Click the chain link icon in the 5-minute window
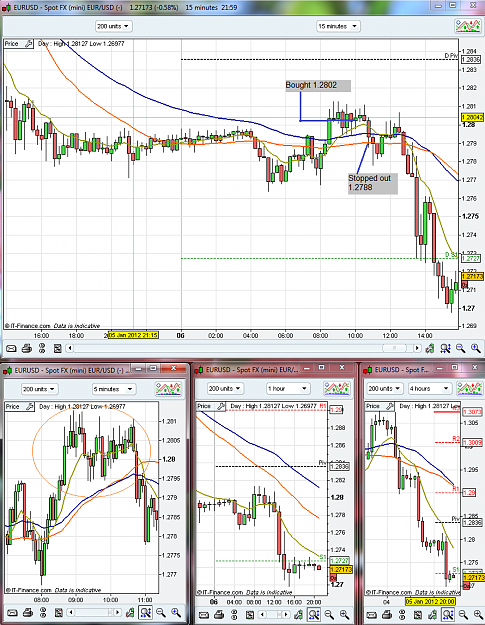485x625 pixels. [x=43, y=612]
